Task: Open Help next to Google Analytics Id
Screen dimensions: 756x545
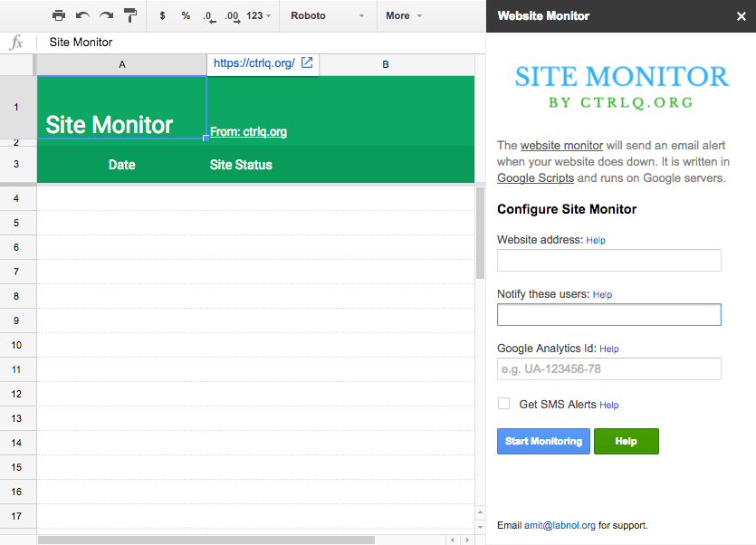Action: click(x=609, y=349)
